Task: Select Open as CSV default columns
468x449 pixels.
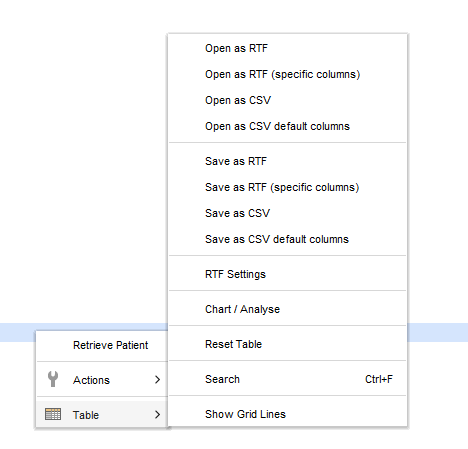Action: pyautogui.click(x=287, y=126)
